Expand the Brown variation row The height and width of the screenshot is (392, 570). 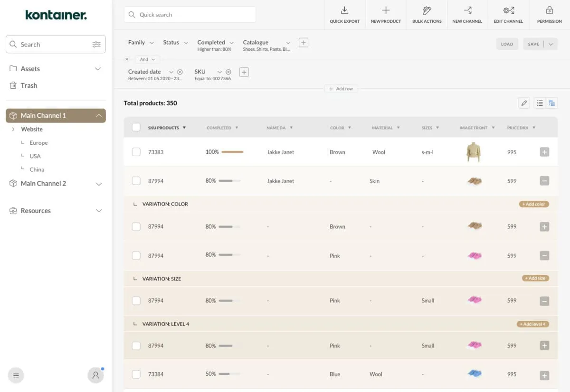pos(545,227)
